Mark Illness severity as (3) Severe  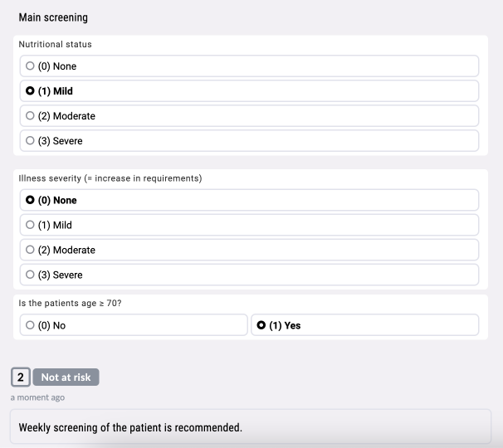(249, 275)
